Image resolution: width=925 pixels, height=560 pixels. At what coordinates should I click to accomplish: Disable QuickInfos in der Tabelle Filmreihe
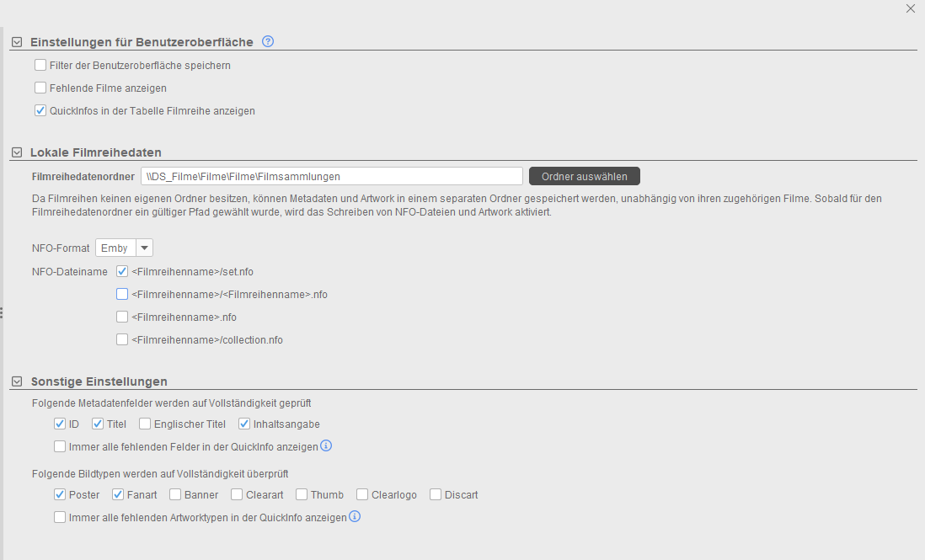[40, 109]
